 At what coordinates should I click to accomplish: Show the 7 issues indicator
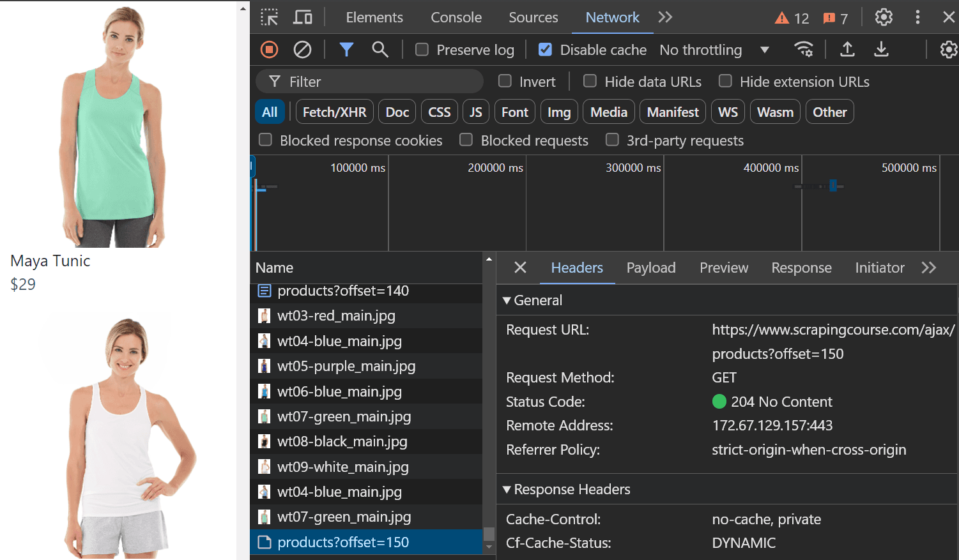pyautogui.click(x=836, y=19)
